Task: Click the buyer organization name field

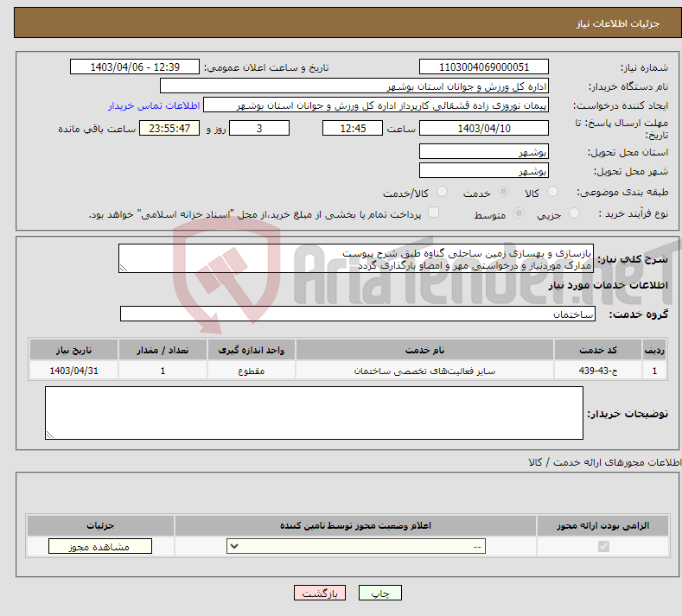Action: (354, 86)
